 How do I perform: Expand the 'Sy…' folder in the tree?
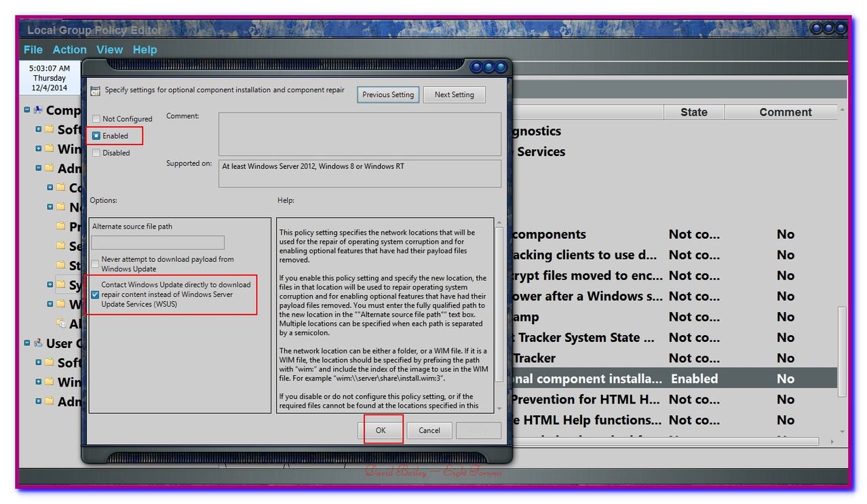(x=50, y=285)
